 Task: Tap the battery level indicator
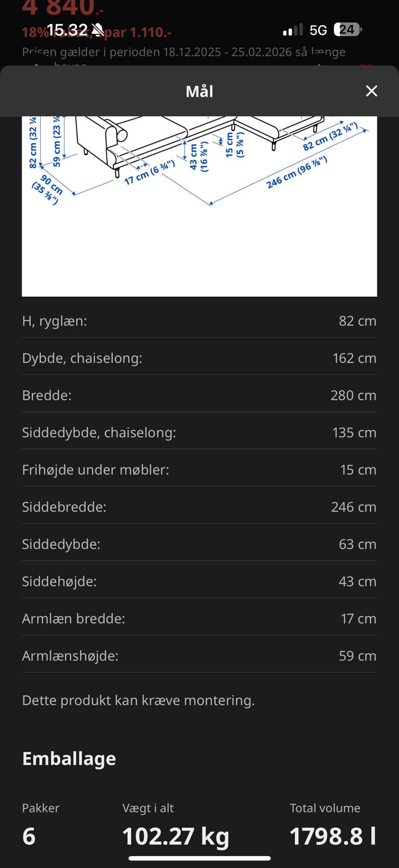tap(347, 30)
